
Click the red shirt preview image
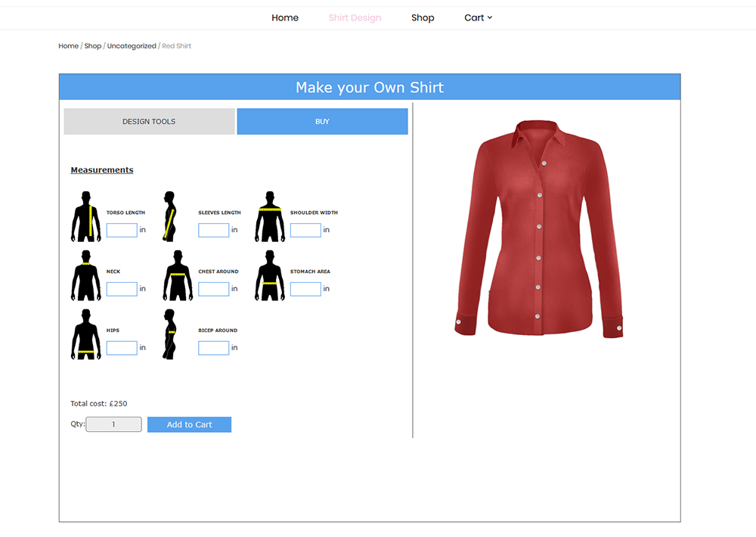point(538,228)
